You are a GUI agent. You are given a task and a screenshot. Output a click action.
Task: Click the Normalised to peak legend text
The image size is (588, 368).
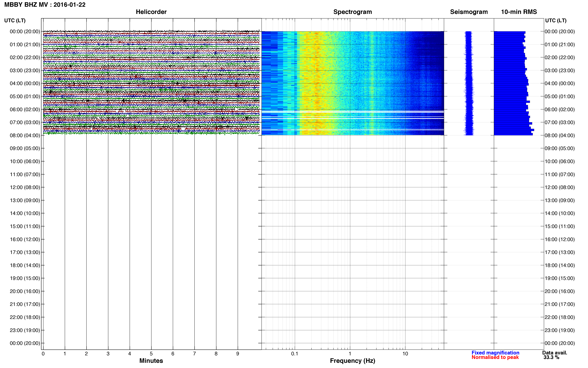tap(495, 357)
